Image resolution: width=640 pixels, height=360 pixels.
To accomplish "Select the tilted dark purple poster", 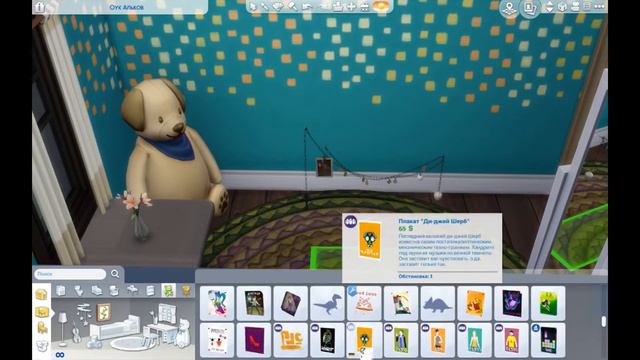I will click(x=290, y=304).
